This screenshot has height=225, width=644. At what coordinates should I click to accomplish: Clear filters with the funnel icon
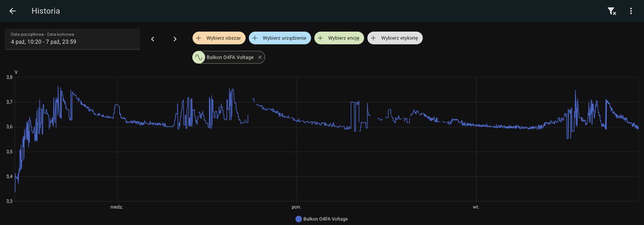point(611,11)
